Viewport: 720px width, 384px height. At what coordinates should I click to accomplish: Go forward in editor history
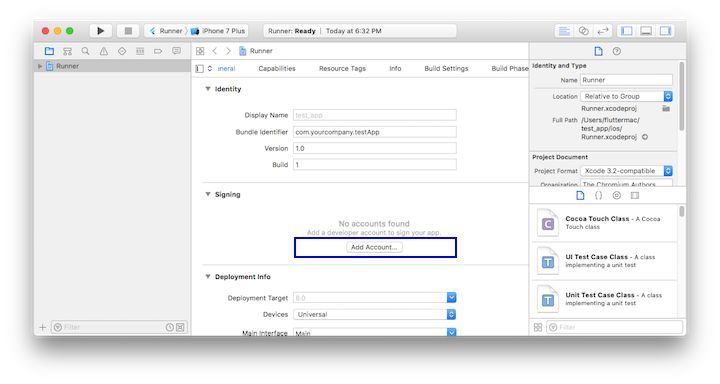(228, 51)
